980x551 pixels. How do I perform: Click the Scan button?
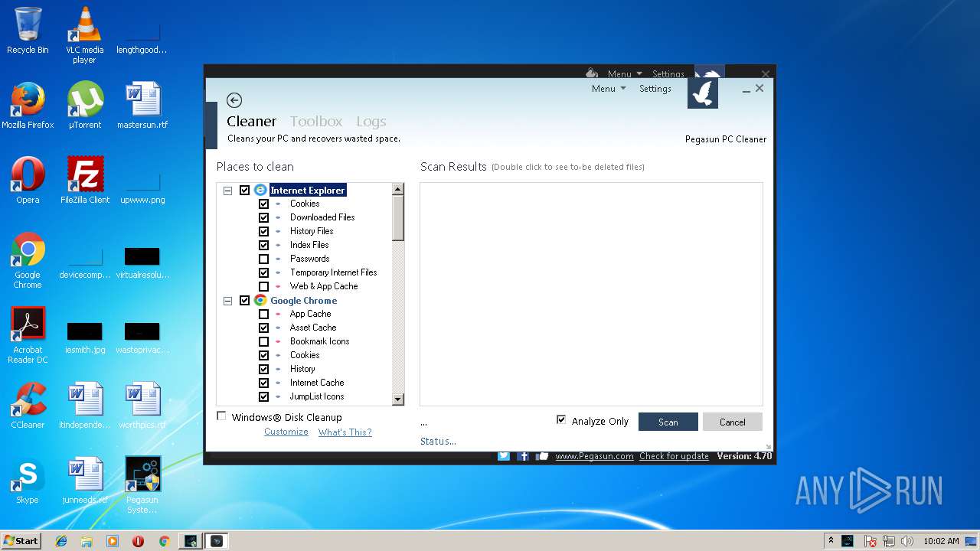click(x=668, y=422)
